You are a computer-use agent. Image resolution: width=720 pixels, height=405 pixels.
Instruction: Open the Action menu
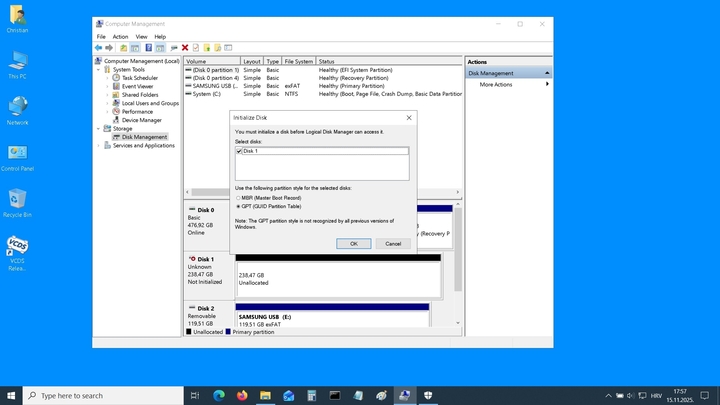120,36
